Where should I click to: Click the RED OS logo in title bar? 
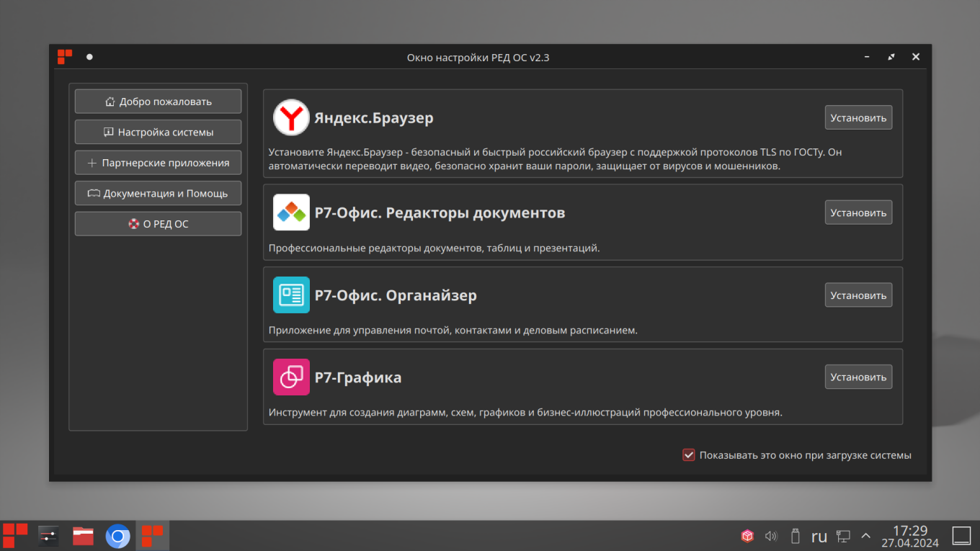pos(65,57)
